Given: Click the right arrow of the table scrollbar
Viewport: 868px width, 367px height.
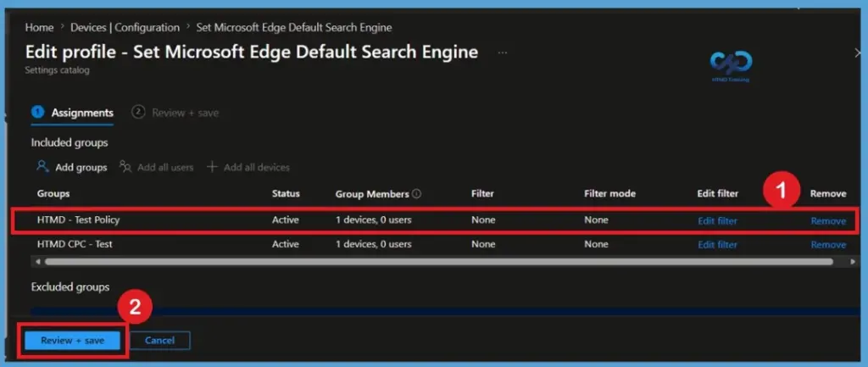Looking at the screenshot, I should pos(853,261).
